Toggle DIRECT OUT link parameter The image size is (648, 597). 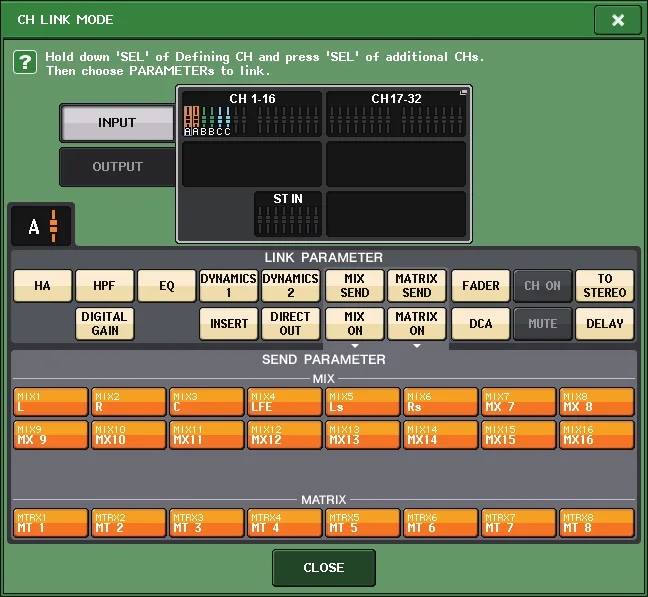291,324
